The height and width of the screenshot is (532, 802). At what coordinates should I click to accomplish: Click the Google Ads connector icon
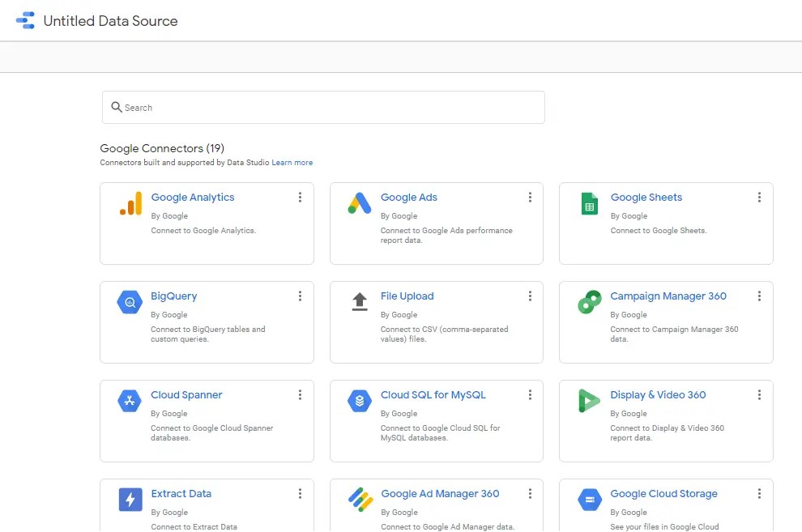[x=360, y=203]
